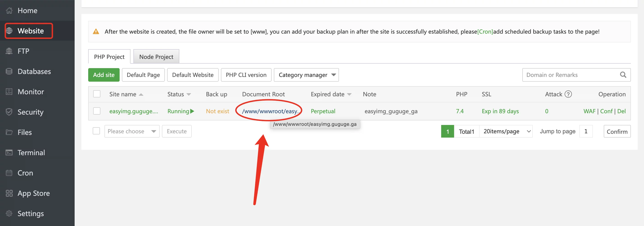Click the Monitor chart icon

(9, 92)
